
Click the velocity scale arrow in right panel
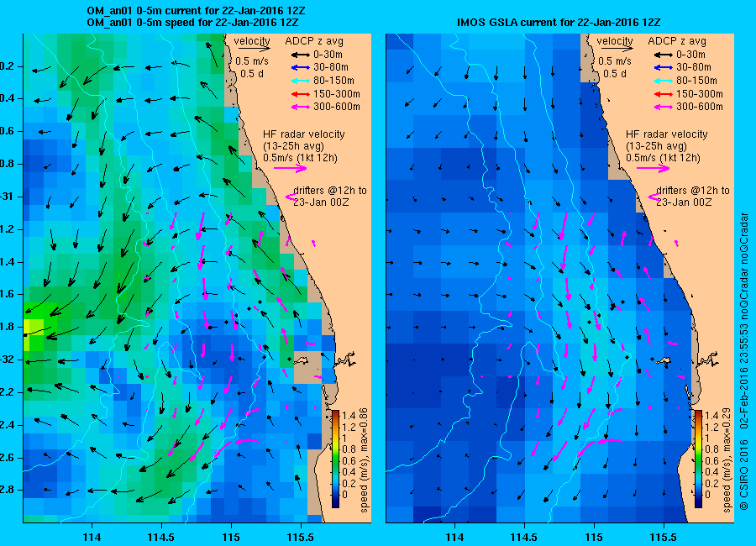617,48
